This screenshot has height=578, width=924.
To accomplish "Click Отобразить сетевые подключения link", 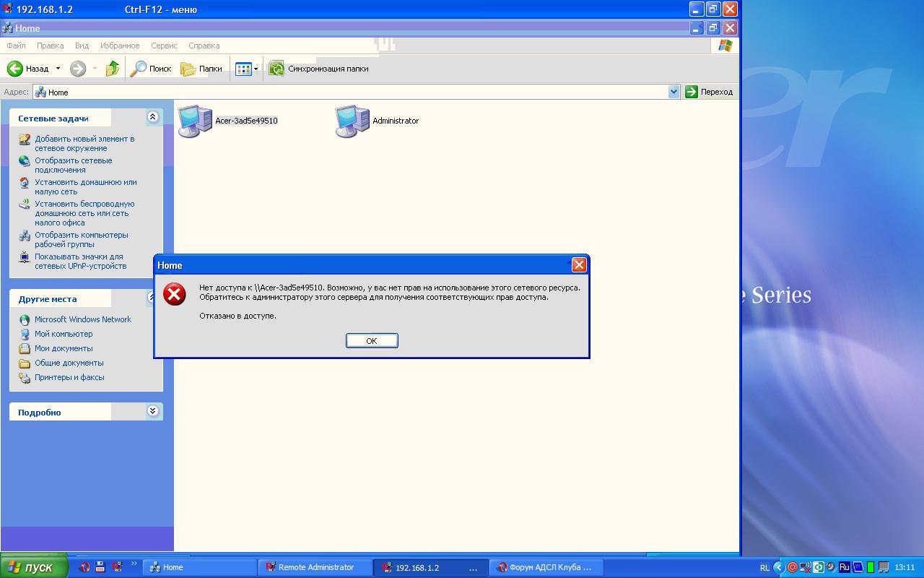I will pyautogui.click(x=73, y=165).
